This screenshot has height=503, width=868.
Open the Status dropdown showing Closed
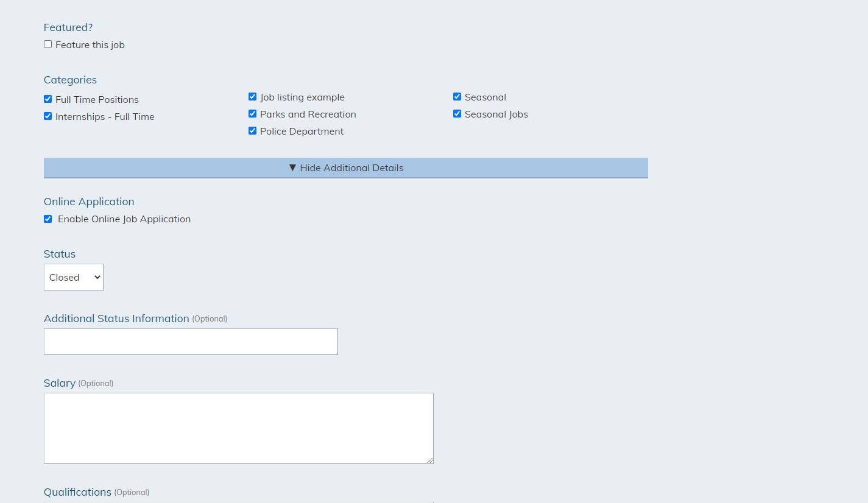74,277
